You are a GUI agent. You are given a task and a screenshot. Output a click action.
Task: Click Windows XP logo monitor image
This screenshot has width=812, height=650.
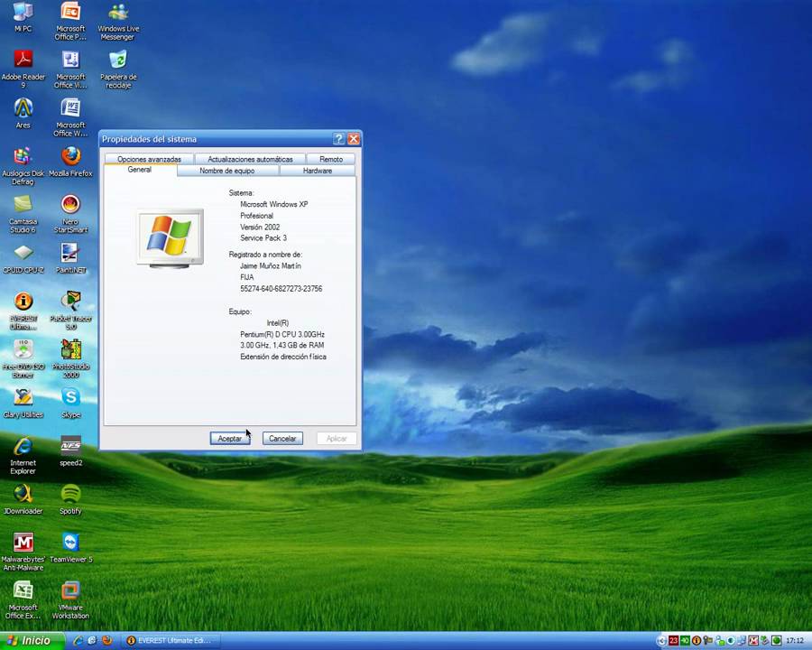tap(170, 238)
